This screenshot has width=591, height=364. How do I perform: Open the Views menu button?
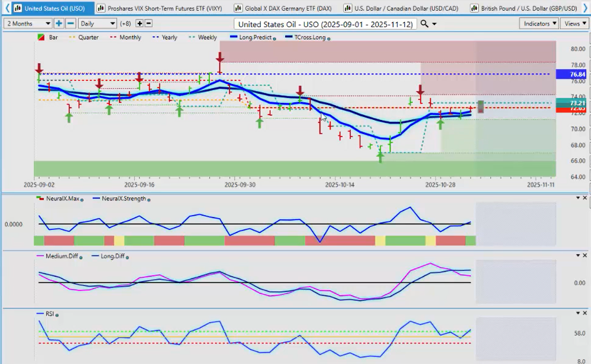(x=574, y=23)
